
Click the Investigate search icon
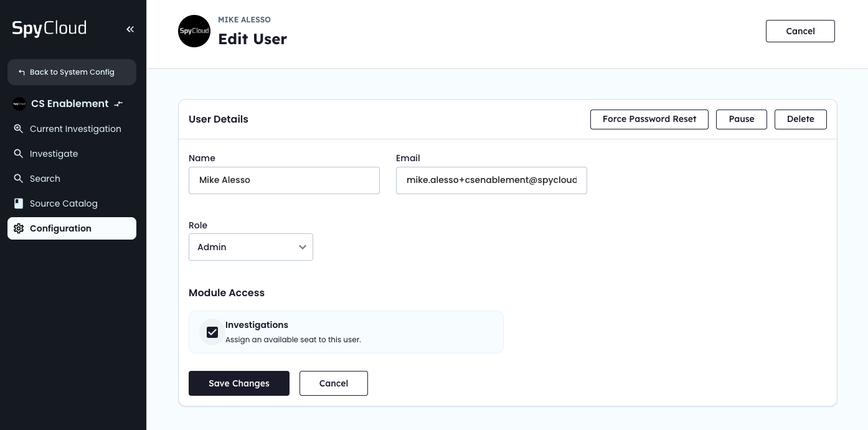click(x=19, y=154)
